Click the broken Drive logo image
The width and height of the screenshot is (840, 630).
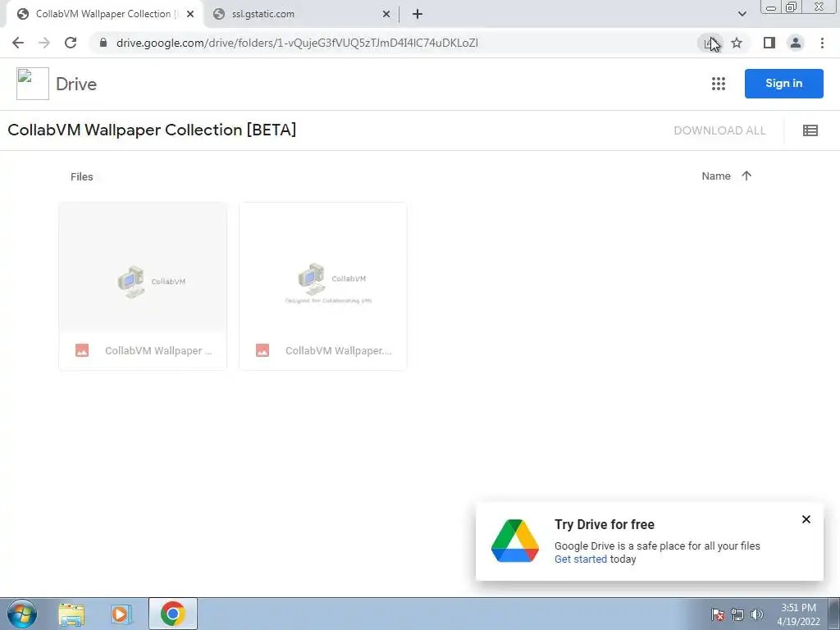[x=33, y=84]
